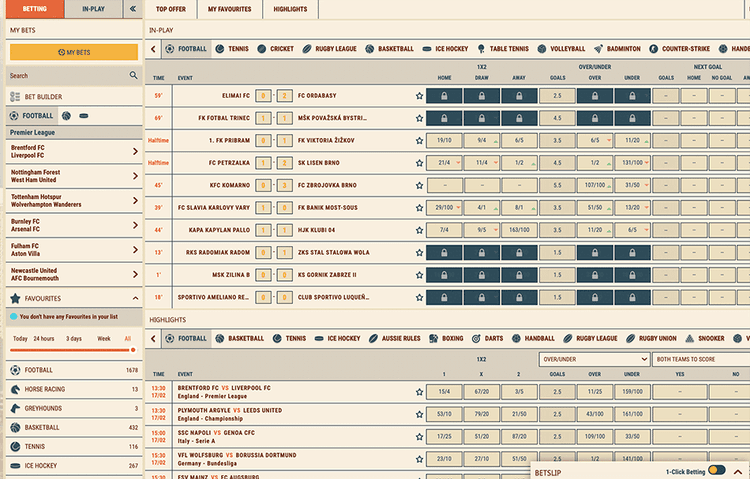Image resolution: width=750 pixels, height=479 pixels.
Task: Select Today time filter
Action: pyautogui.click(x=20, y=338)
